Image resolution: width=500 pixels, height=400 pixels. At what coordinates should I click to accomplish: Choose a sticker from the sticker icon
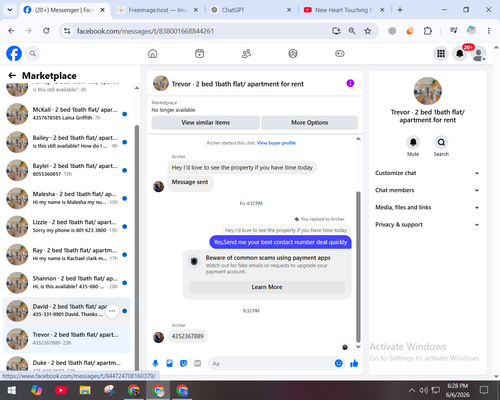183,363
